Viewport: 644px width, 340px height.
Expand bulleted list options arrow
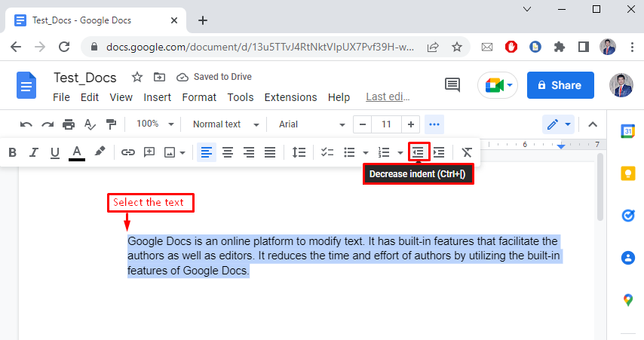[x=366, y=153]
